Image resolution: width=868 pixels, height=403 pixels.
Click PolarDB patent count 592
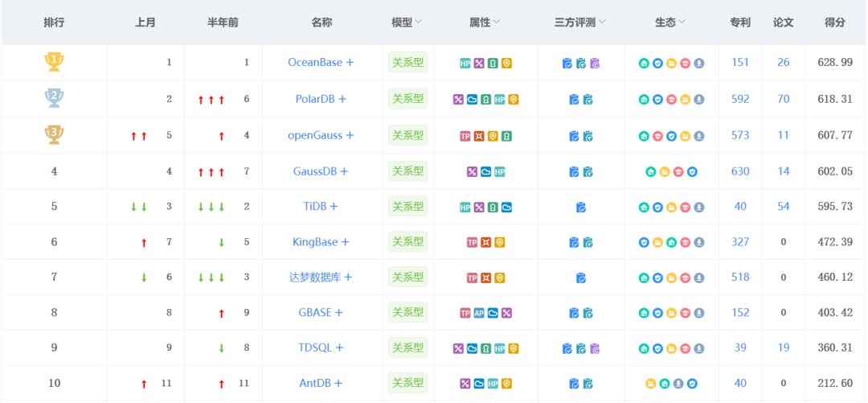click(740, 99)
